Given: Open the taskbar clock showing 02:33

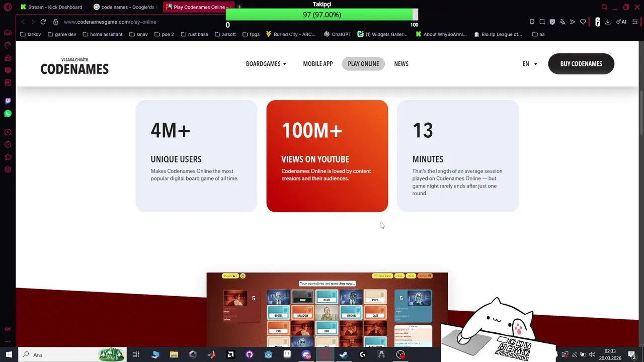Looking at the screenshot, I should tap(610, 354).
